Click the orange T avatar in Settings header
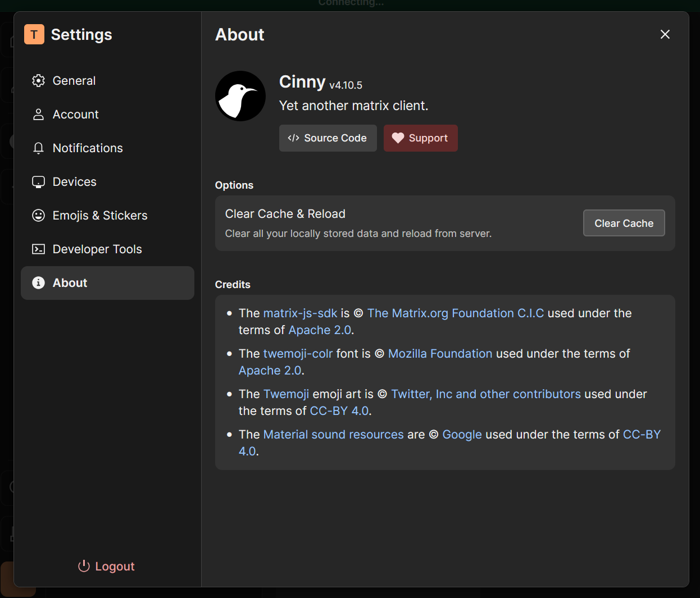Image resolution: width=700 pixels, height=598 pixels. [34, 34]
